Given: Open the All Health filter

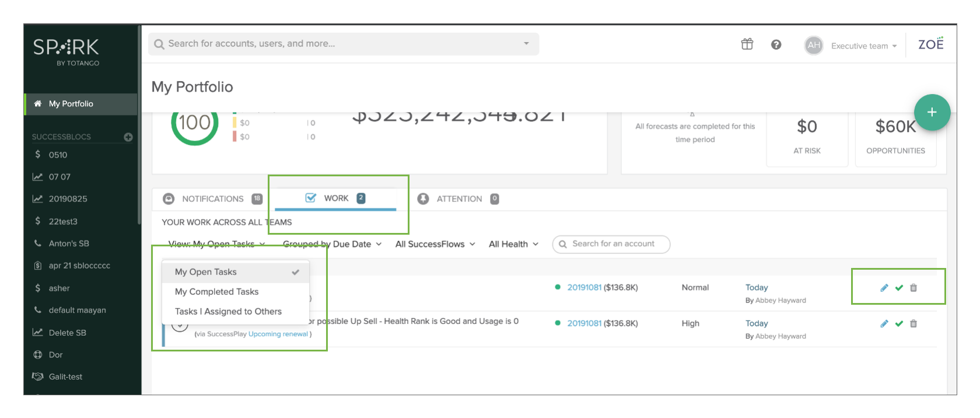Looking at the screenshot, I should pos(513,244).
